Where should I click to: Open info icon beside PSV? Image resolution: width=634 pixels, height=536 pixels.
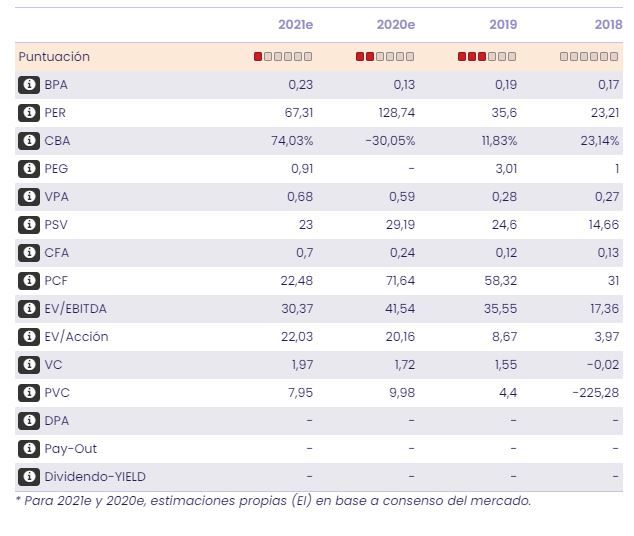pos(29,225)
